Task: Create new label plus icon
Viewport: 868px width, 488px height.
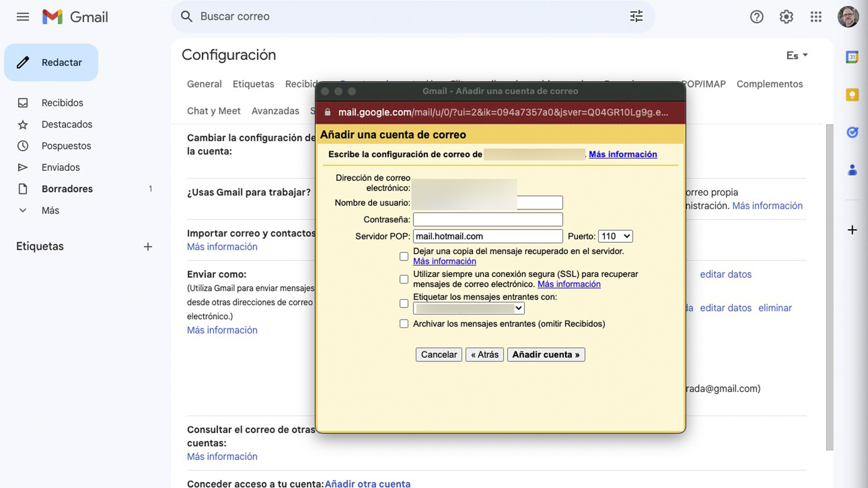Action: (x=148, y=246)
